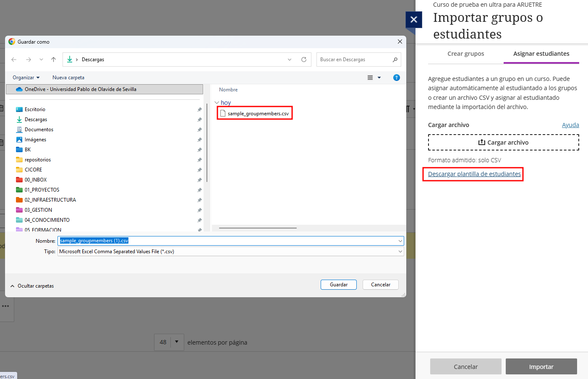The width and height of the screenshot is (588, 379).
Task: Click the up one level arrow
Action: (53, 60)
